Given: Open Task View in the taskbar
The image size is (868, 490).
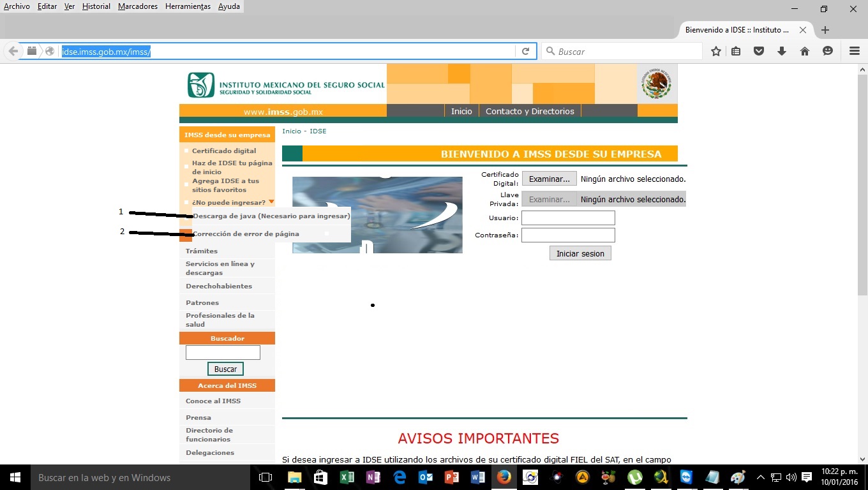Looking at the screenshot, I should click(265, 477).
